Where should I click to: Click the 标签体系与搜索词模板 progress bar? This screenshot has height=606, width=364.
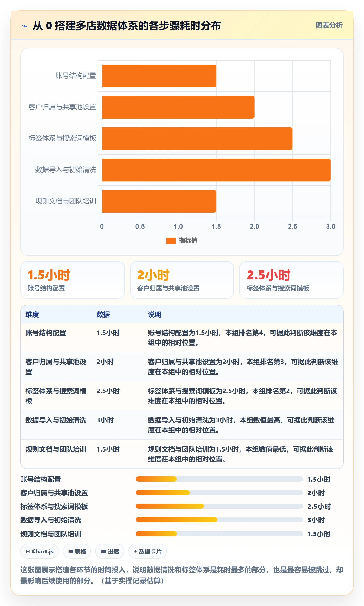[x=219, y=506]
